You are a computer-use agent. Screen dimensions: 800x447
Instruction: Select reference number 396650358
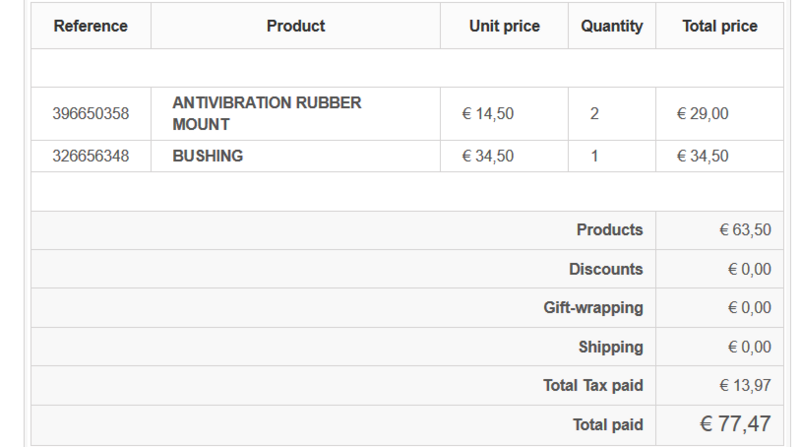click(91, 113)
